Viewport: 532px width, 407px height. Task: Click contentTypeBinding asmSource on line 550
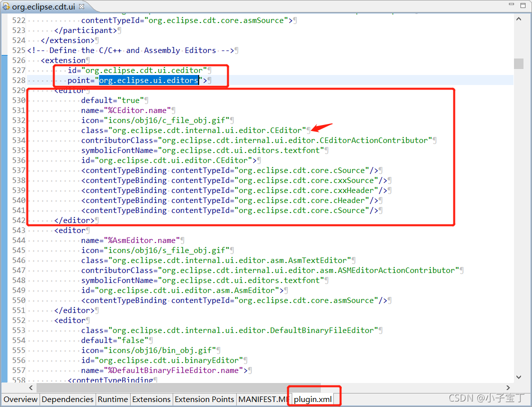234,300
